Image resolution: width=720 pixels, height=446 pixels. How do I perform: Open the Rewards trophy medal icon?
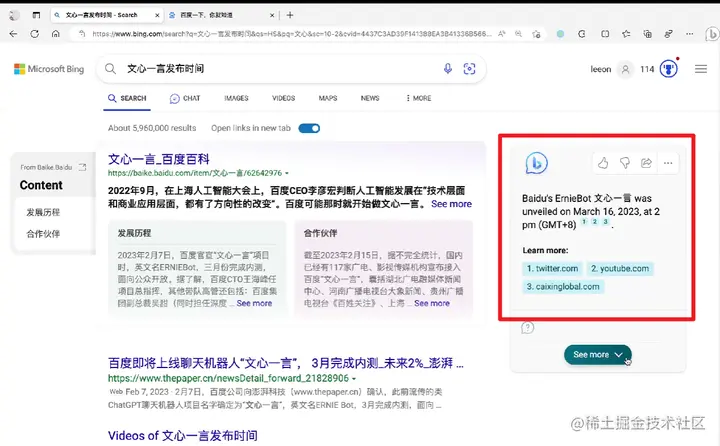(x=669, y=69)
